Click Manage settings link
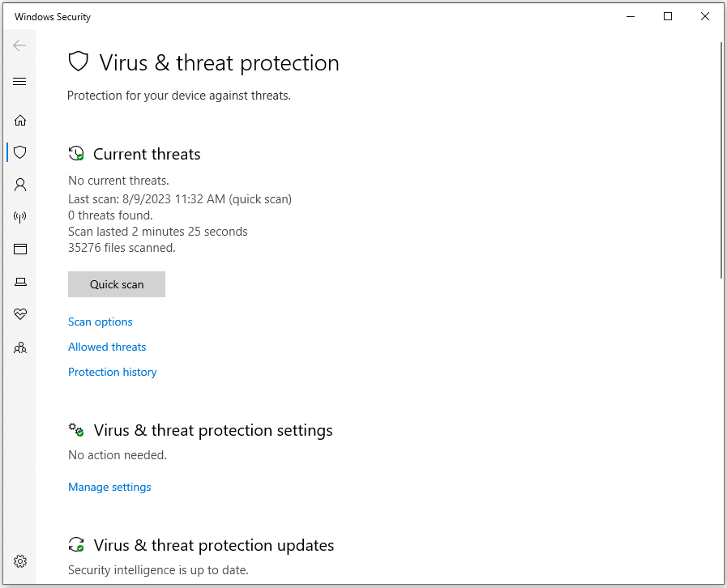Viewport: 727px width, 588px height. click(x=109, y=488)
